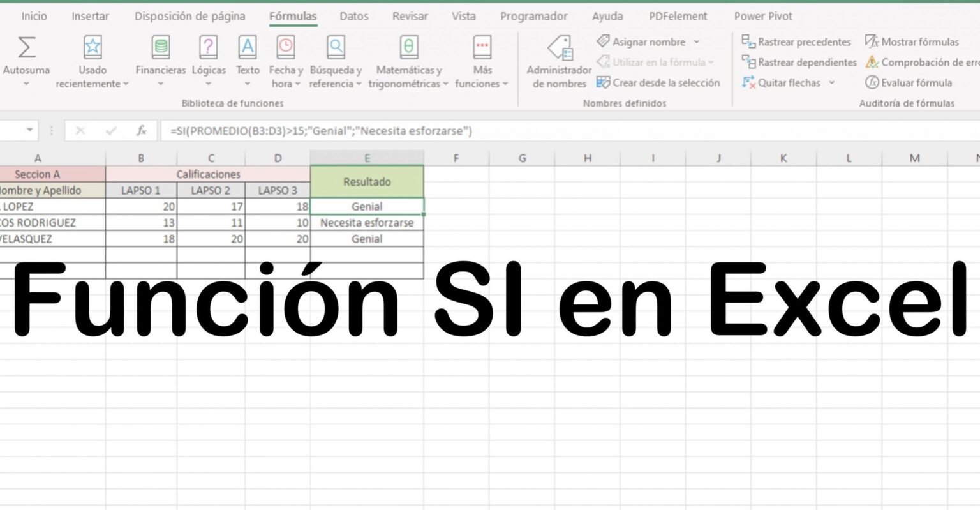
Task: Select the Calificaciones header cell
Action: coord(208,174)
